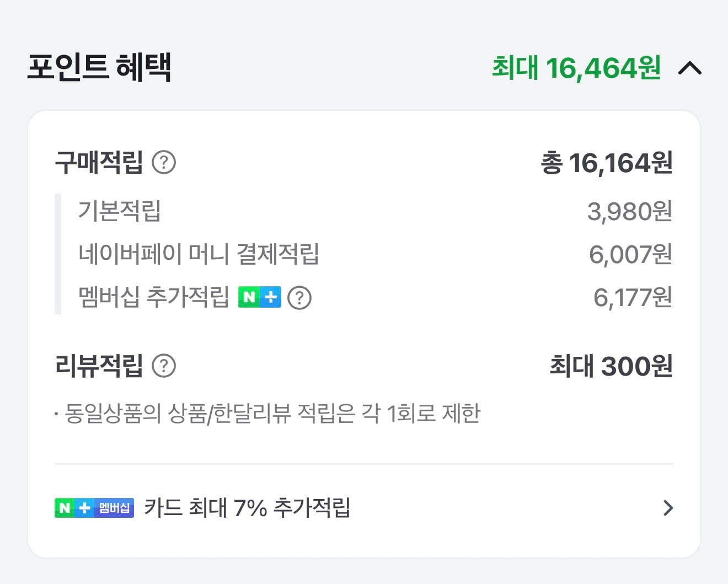Click the 총 16,164원 purchase points total
The image size is (728, 584).
click(x=607, y=163)
